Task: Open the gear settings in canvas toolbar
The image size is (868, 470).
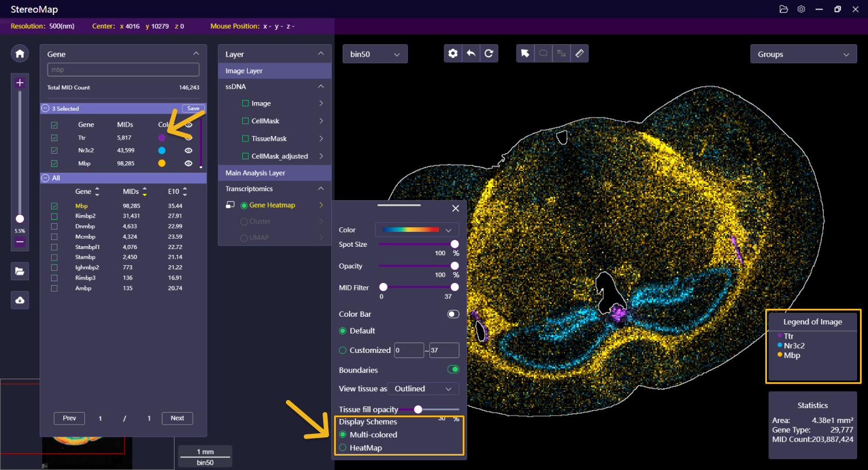Action: [x=453, y=53]
